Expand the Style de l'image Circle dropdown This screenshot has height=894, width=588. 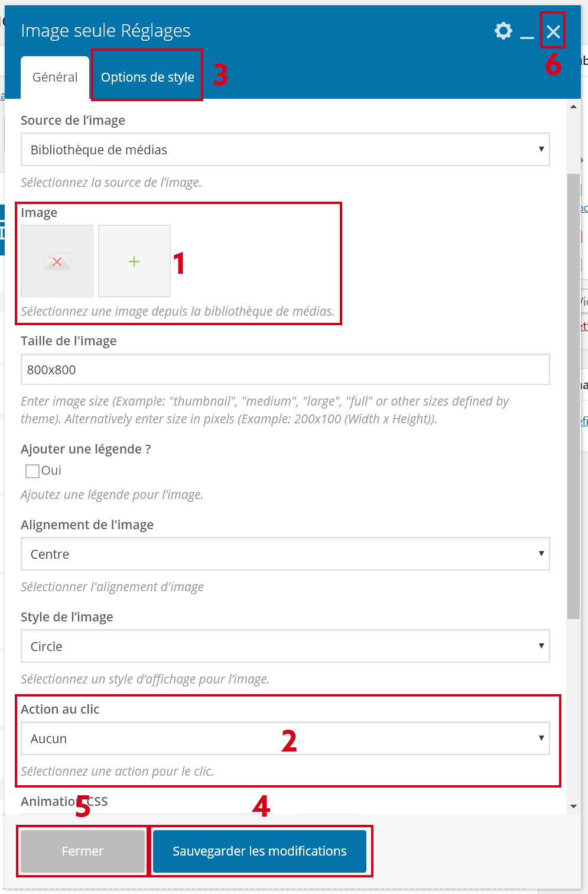coord(285,646)
